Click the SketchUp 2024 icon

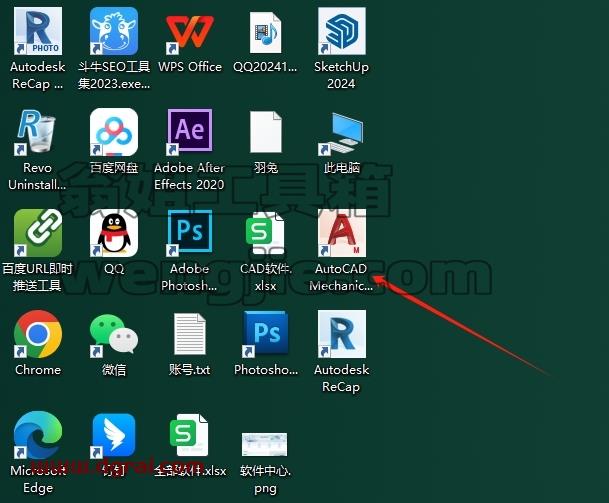point(342,31)
